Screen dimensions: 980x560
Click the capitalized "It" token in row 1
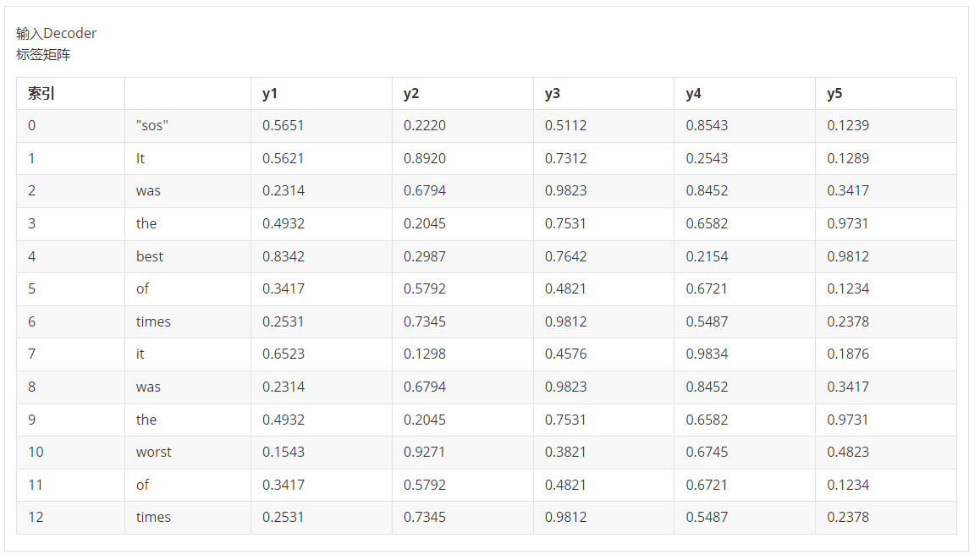pyautogui.click(x=140, y=159)
